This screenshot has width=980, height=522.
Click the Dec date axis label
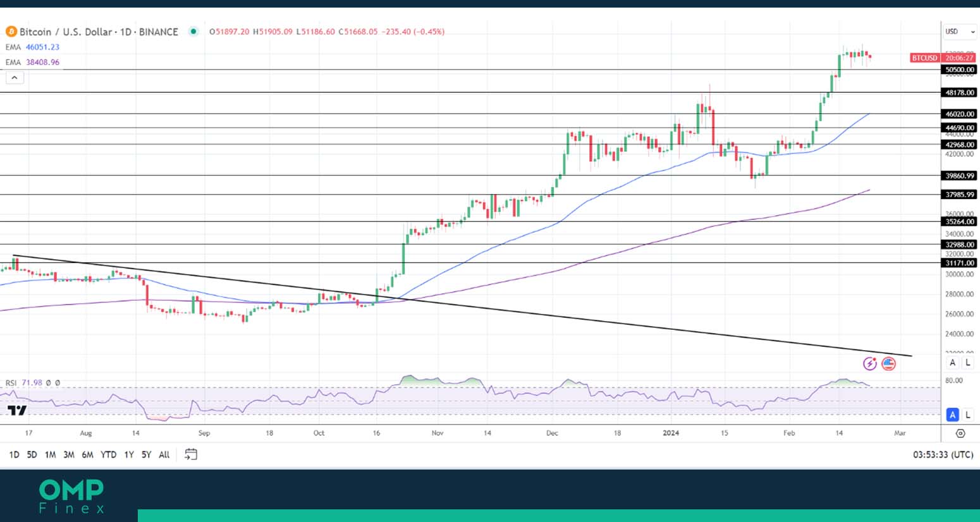coord(552,434)
